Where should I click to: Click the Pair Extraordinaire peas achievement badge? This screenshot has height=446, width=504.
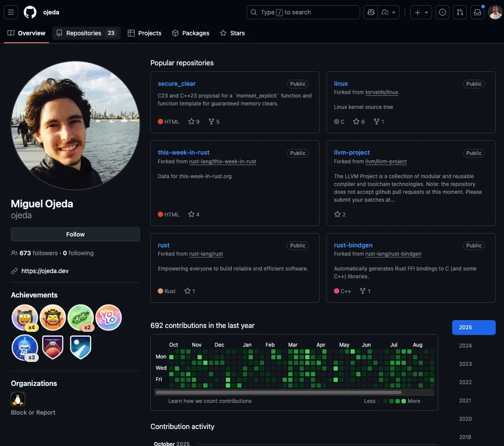[x=81, y=318]
